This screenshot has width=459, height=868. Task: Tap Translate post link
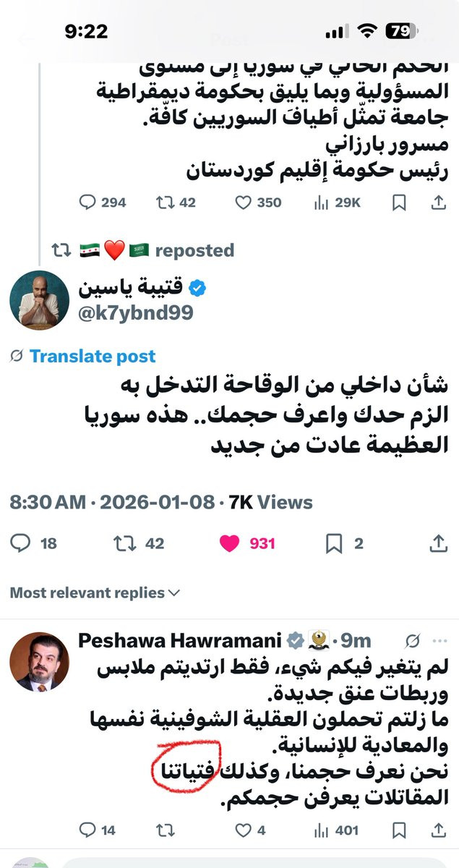[92, 357]
